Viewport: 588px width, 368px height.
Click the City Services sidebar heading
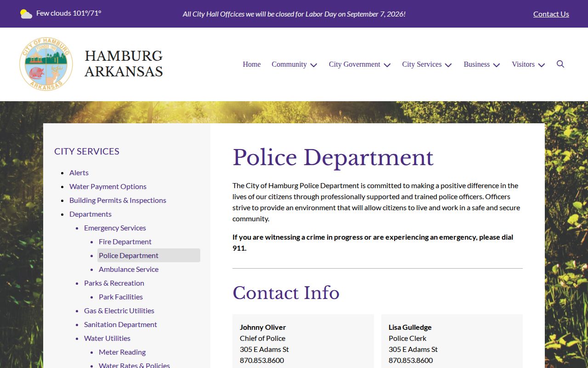coord(87,151)
